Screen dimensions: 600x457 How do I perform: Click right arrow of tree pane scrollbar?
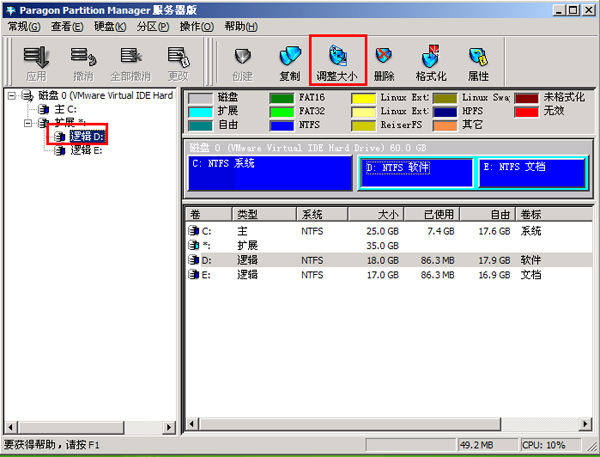click(168, 427)
